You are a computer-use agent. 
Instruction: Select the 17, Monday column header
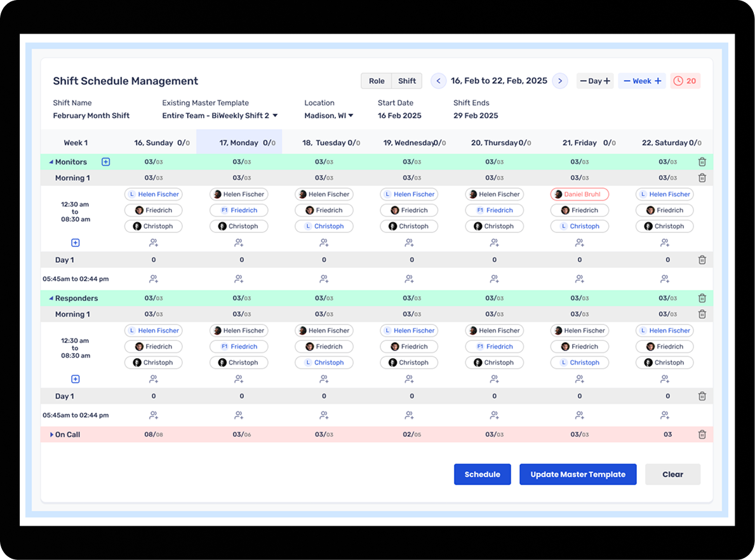click(239, 143)
